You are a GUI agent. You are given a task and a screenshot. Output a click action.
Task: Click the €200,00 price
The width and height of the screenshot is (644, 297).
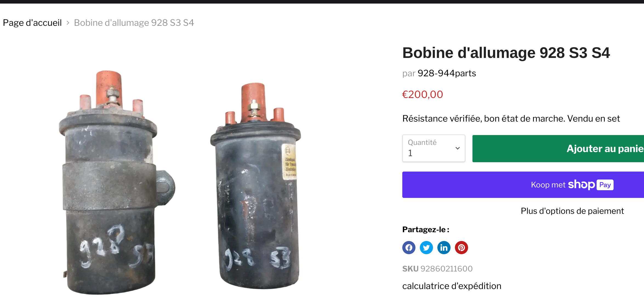422,94
